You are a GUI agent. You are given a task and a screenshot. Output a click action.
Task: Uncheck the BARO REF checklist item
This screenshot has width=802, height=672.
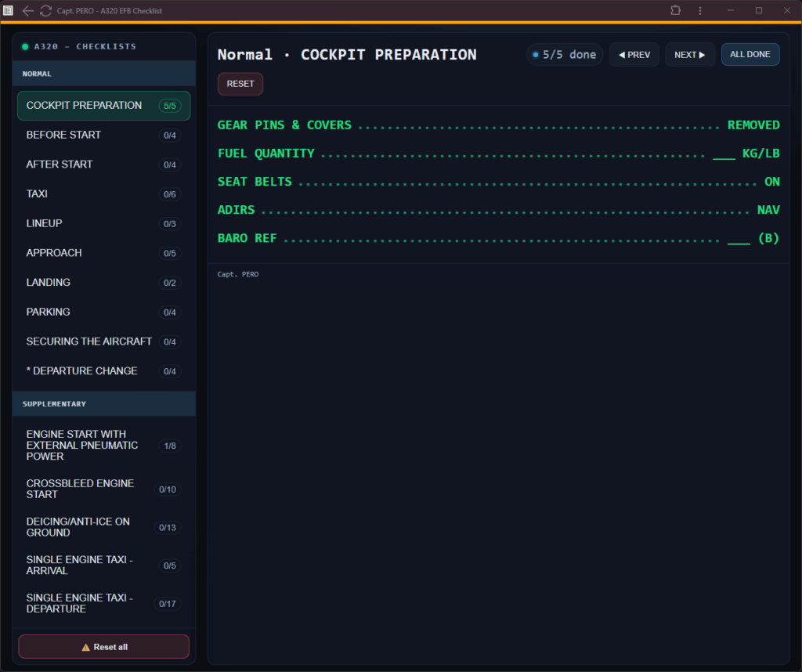[498, 238]
